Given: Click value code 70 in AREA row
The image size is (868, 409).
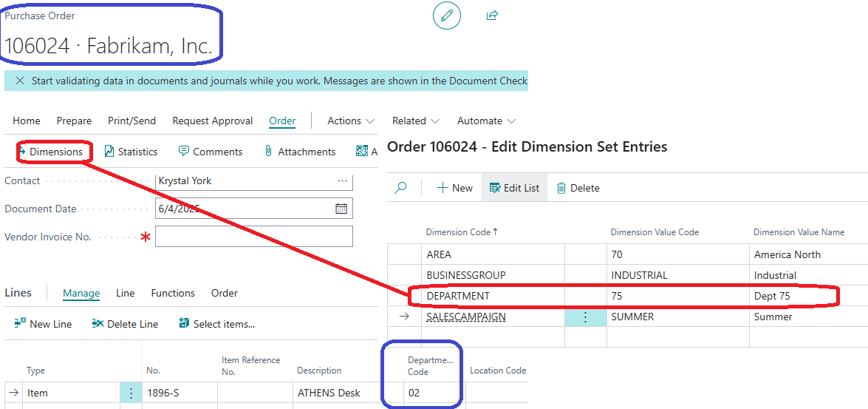Looking at the screenshot, I should coord(678,254).
